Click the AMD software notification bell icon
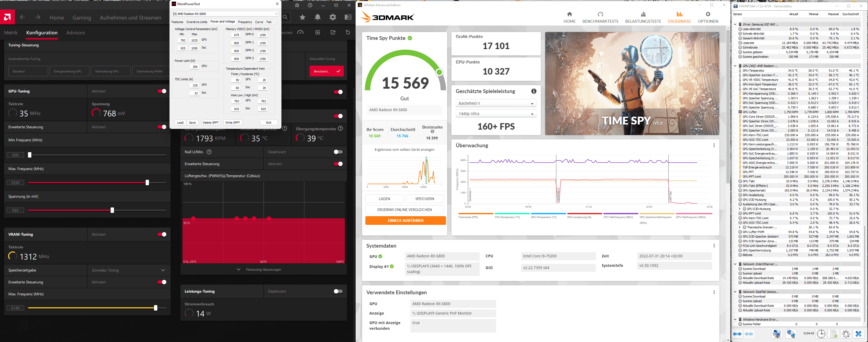 317,17
